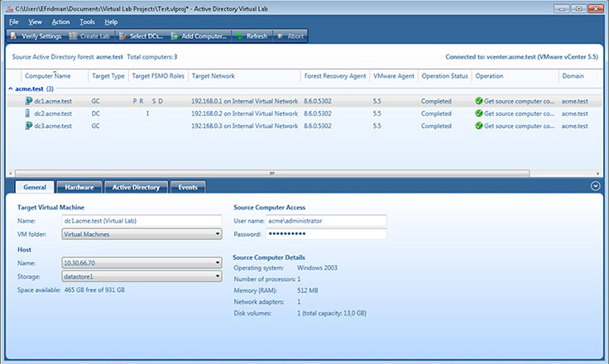This screenshot has width=609, height=364.
Task: Open the File menu
Action: click(14, 22)
